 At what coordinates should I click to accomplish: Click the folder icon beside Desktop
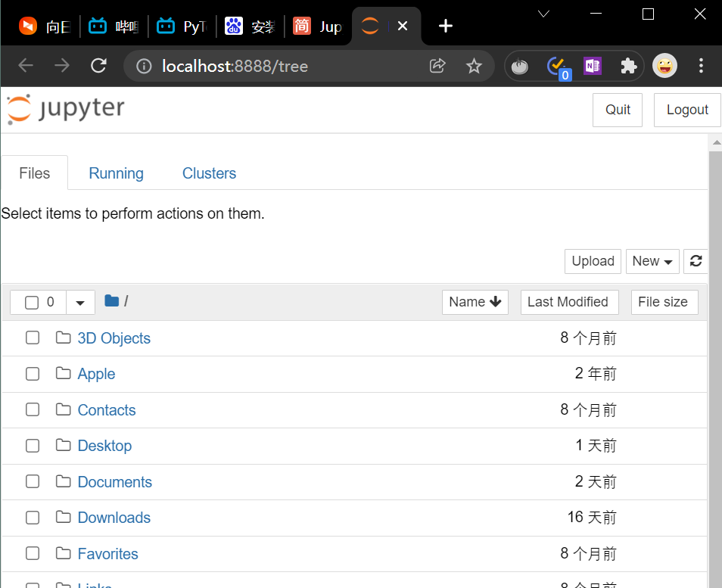click(63, 445)
